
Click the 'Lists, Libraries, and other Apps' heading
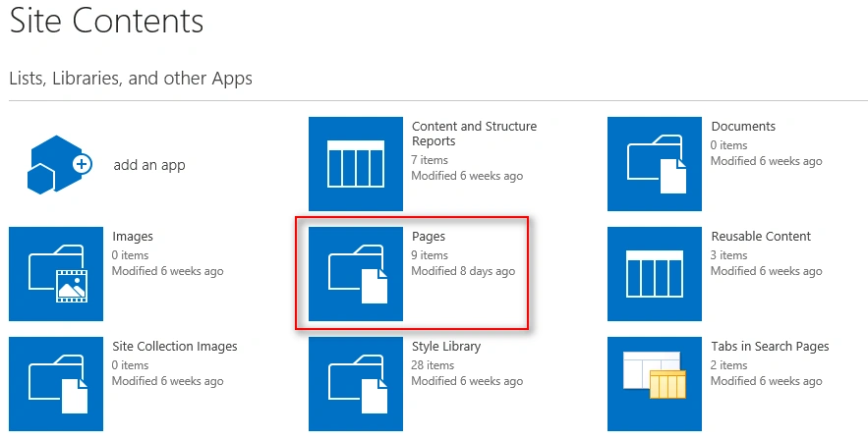pos(131,79)
